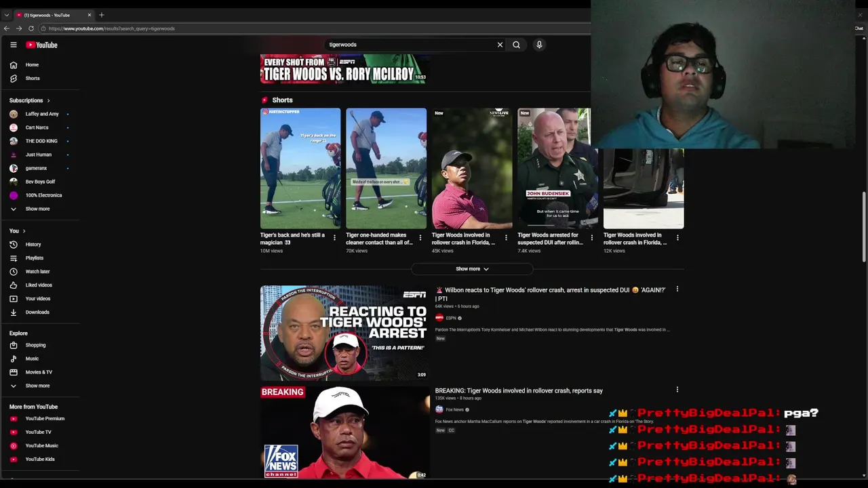Select the tigerwoods YouTube tab
The width and height of the screenshot is (868, 488).
53,15
